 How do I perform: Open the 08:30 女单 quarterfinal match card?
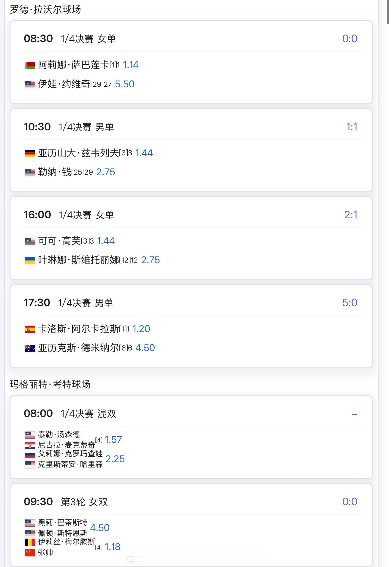[191, 62]
